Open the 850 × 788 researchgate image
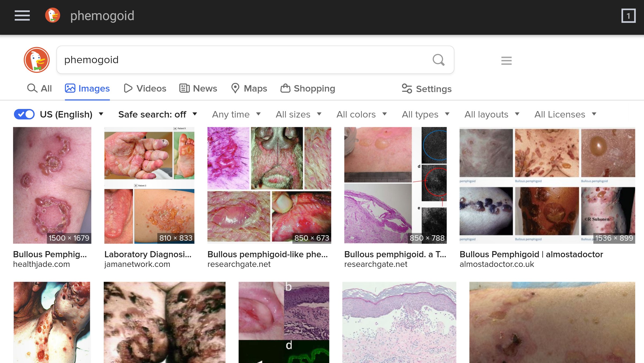Image resolution: width=644 pixels, height=363 pixels. [396, 185]
